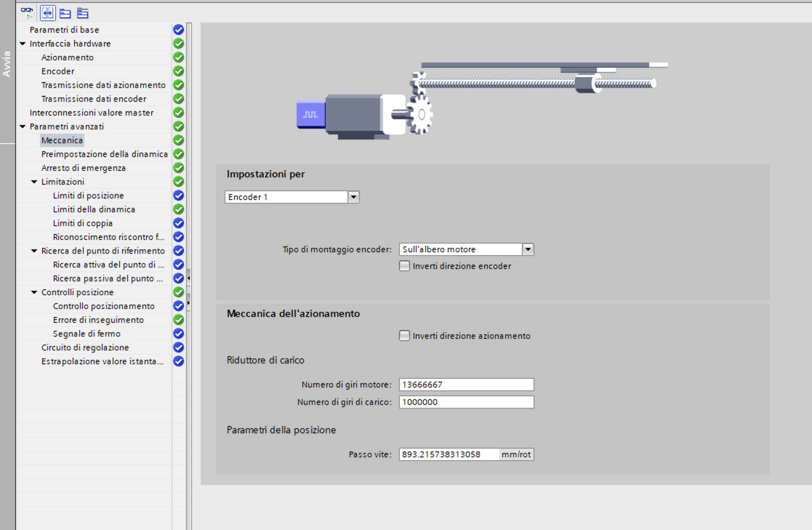Viewport: 812px width, 530px height.
Task: Click green checkmark status next to Encoder
Action: tap(178, 71)
